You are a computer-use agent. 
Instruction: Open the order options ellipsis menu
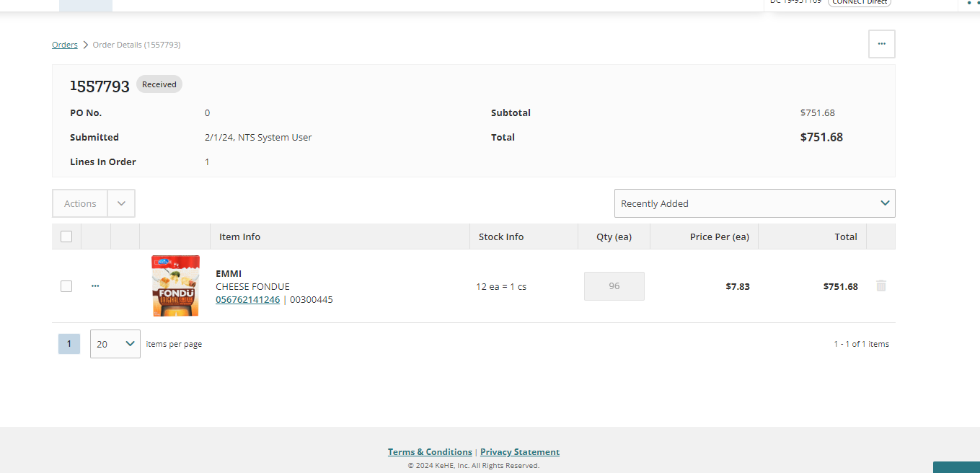tap(881, 44)
